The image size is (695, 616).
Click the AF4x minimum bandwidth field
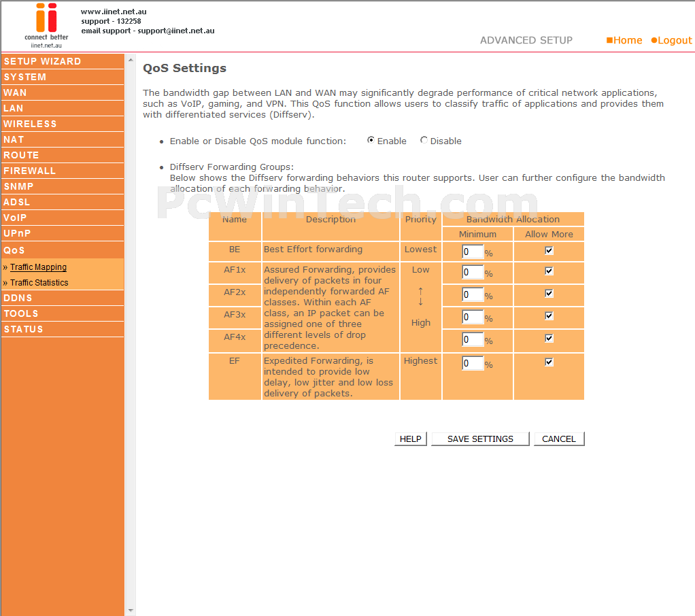(x=472, y=339)
